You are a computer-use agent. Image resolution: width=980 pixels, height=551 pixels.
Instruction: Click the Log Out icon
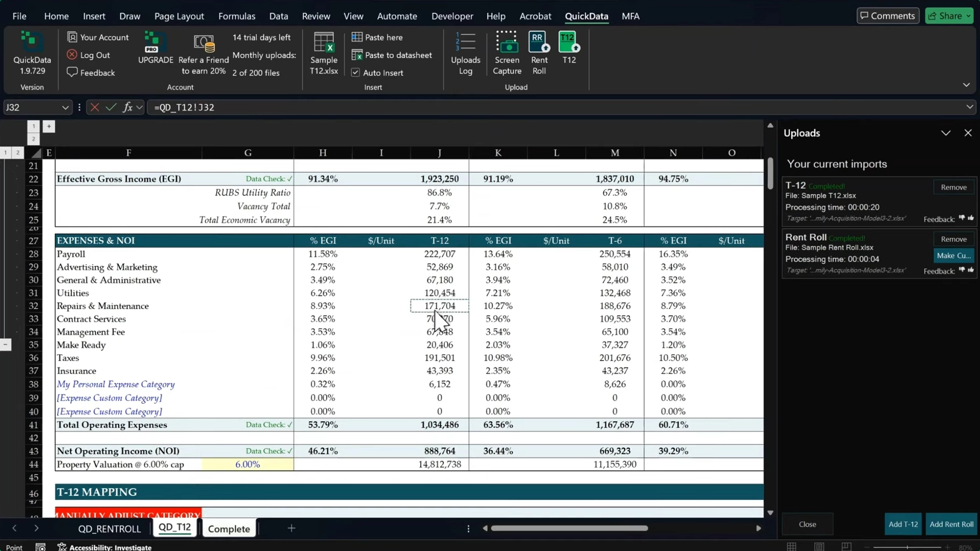click(x=71, y=54)
